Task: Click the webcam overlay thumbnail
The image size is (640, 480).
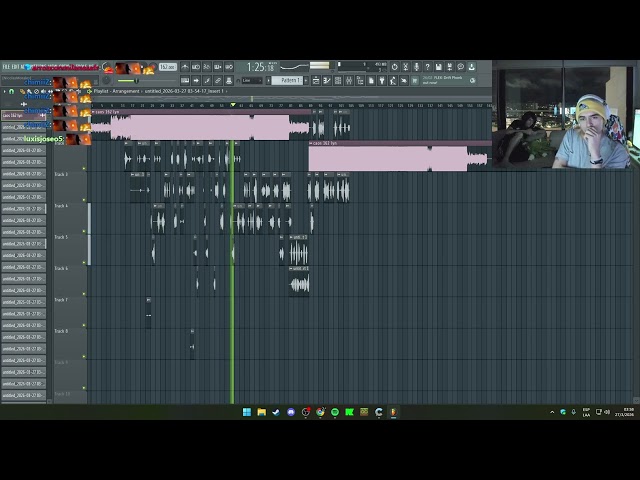Action: point(565,114)
